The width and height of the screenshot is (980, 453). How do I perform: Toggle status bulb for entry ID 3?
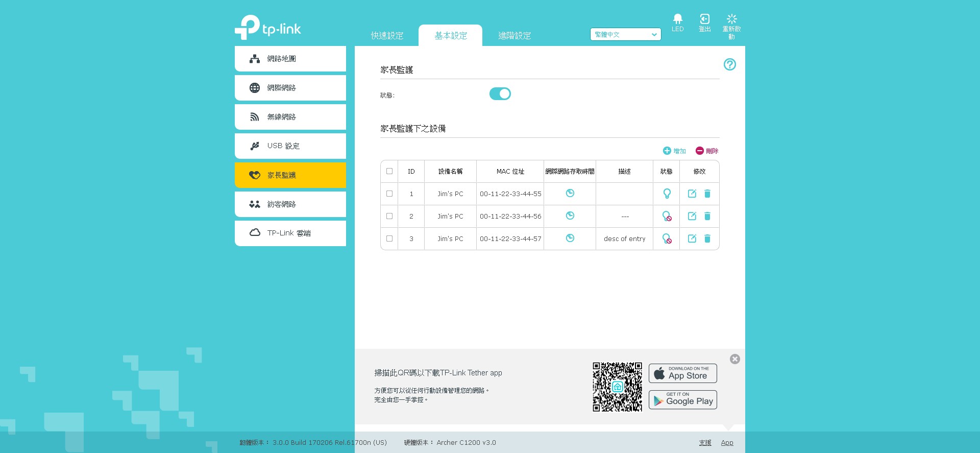[x=667, y=239]
